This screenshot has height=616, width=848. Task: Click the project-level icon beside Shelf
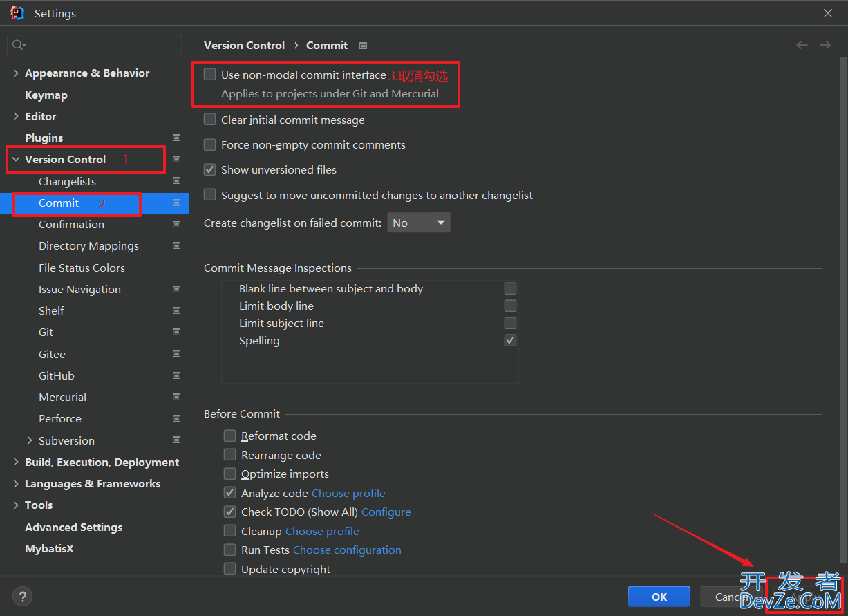pos(176,310)
